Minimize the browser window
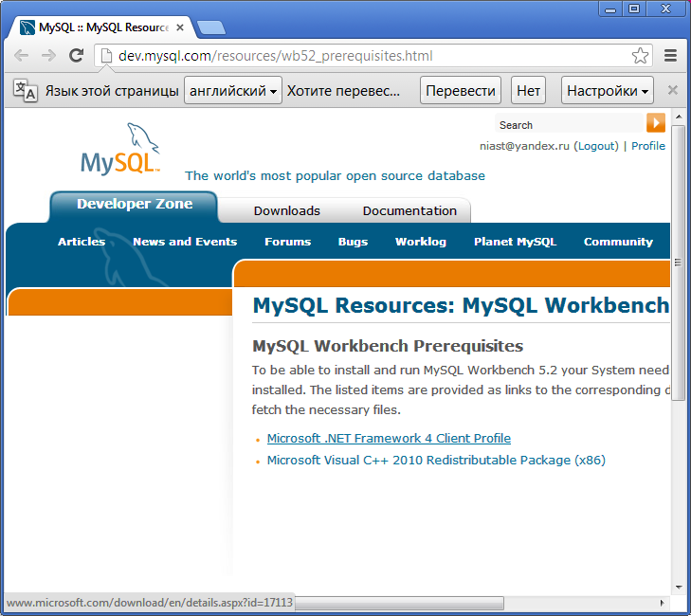Image resolution: width=691 pixels, height=616 pixels. click(610, 9)
